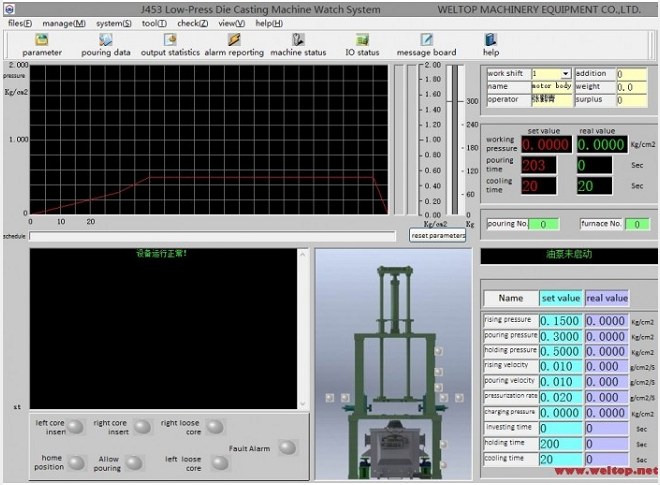Click the holding time set value field
Viewport: 660px width, 485px height.
click(x=559, y=443)
